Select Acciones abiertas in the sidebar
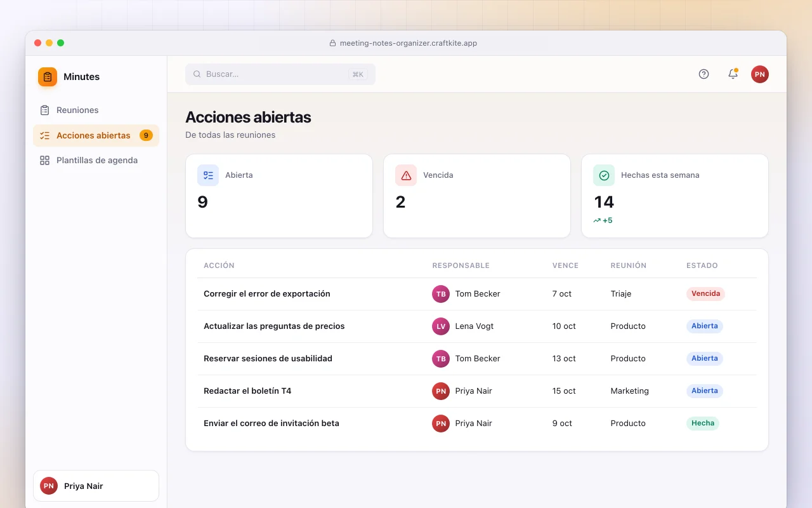Viewport: 812px width, 508px height. pyautogui.click(x=96, y=135)
